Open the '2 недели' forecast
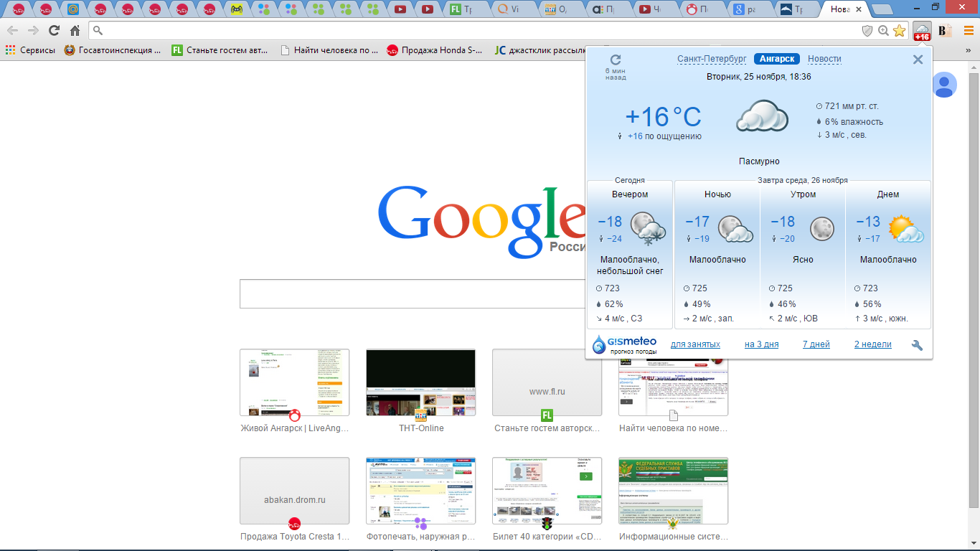Viewport: 980px width, 551px height. 872,344
